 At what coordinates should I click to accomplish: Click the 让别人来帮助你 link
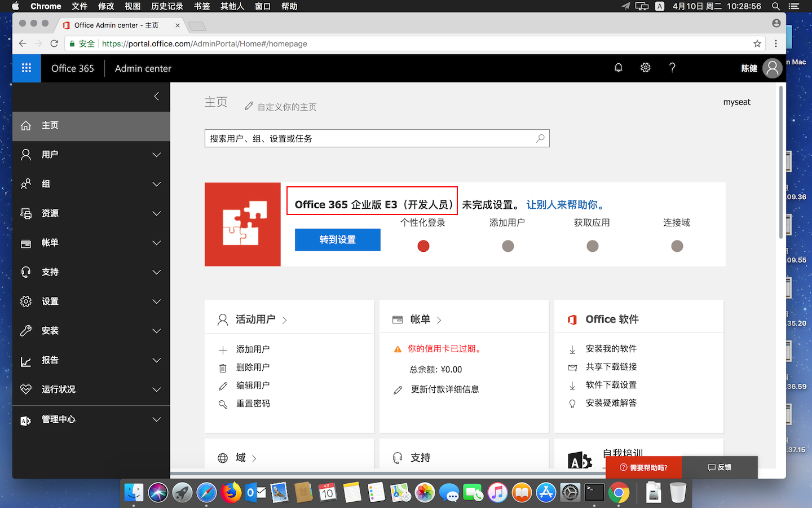coord(566,205)
